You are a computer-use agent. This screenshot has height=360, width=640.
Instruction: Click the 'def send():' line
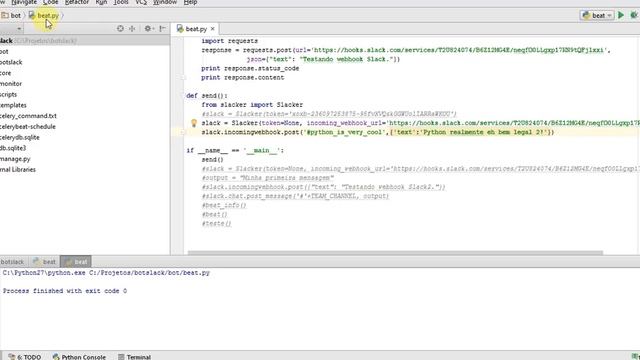207,96
